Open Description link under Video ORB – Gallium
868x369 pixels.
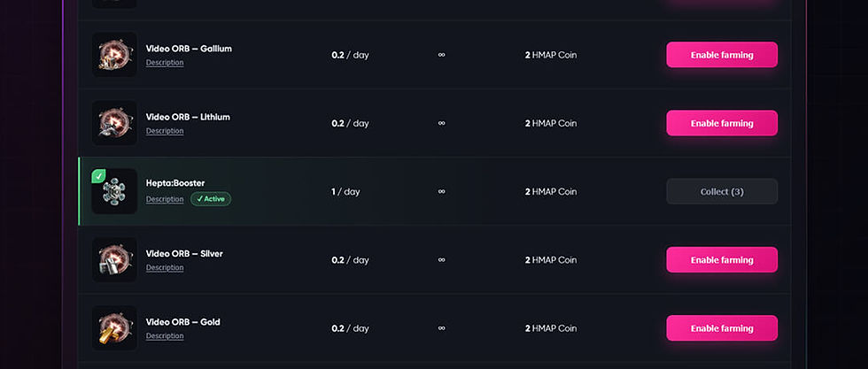[165, 63]
